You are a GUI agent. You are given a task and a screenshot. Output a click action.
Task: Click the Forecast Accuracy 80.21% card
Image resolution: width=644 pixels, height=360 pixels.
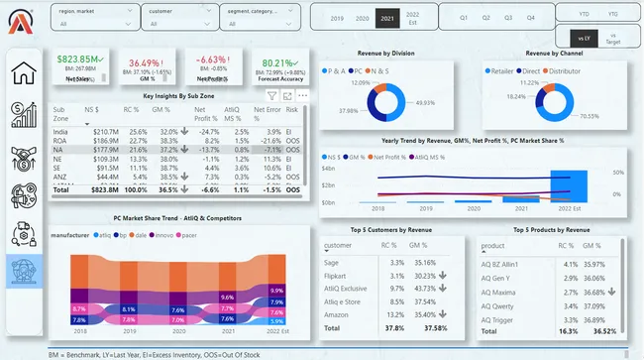tap(280, 67)
